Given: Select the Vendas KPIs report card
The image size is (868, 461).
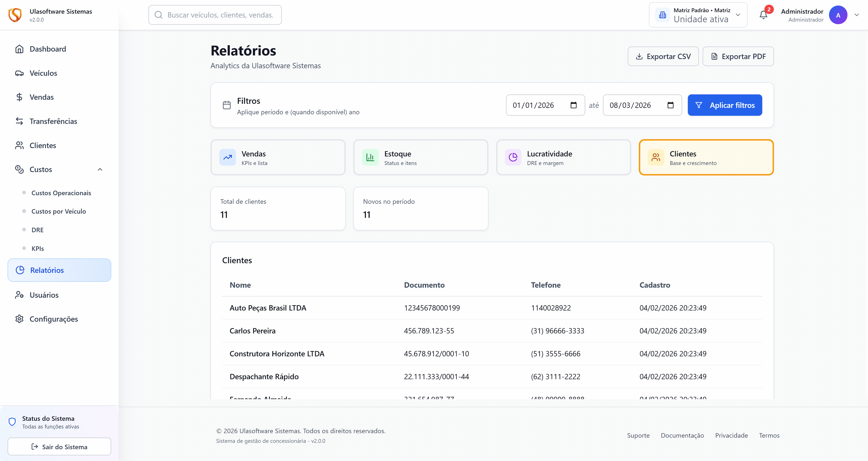Looking at the screenshot, I should 278,157.
